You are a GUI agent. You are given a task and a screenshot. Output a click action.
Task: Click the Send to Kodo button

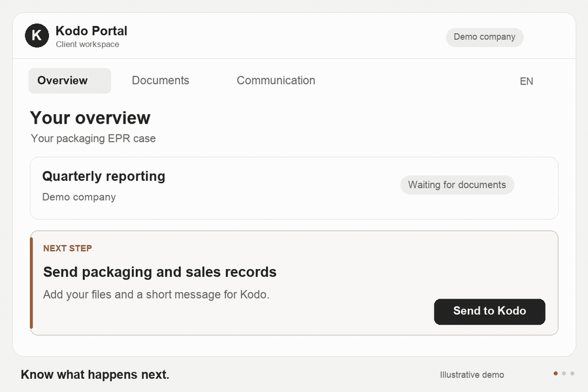[x=489, y=312]
